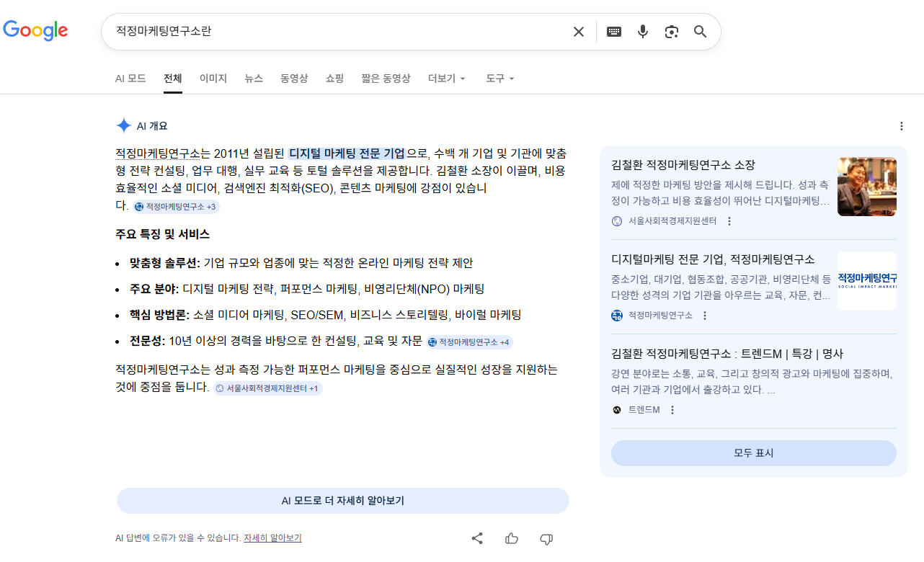Expand the 더보기 dropdown menu

point(447,79)
